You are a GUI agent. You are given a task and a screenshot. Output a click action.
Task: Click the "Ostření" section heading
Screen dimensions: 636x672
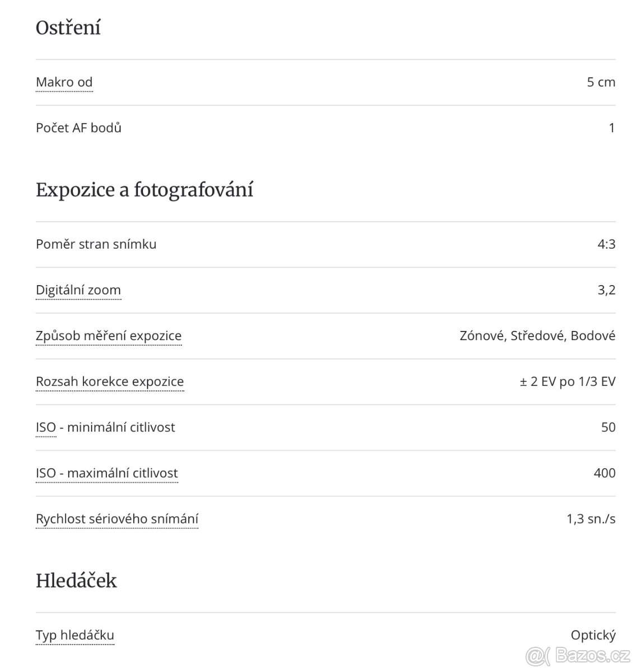pos(68,27)
